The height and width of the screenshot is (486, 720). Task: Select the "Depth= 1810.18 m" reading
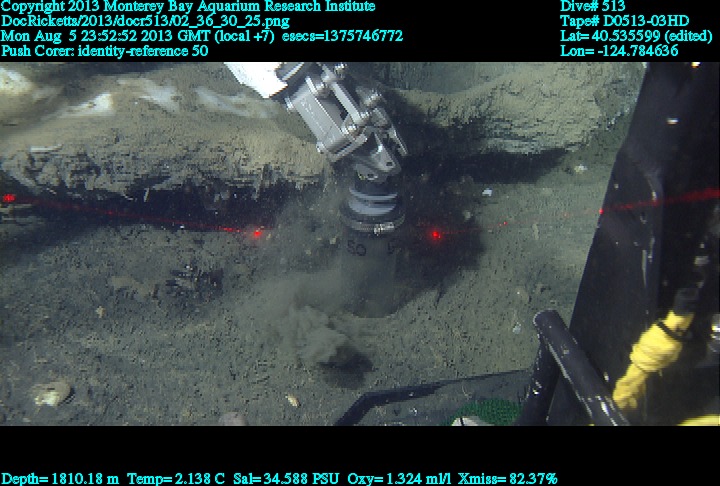(60, 479)
